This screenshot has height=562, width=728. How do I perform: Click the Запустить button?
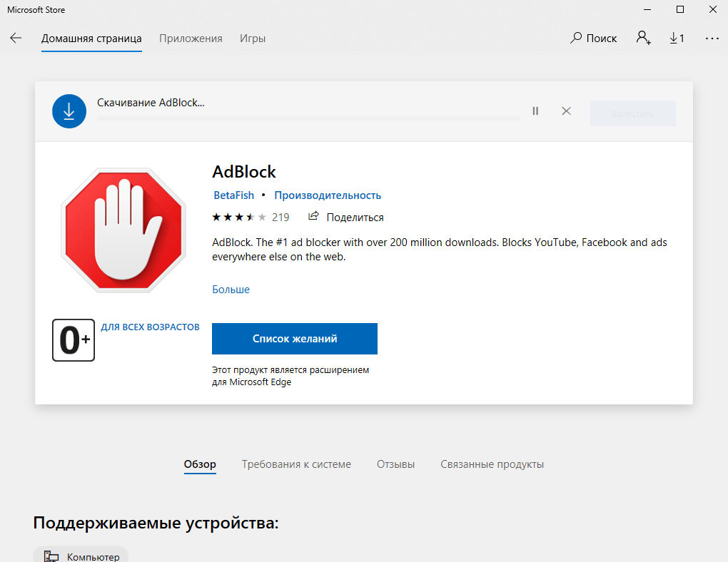(x=633, y=113)
